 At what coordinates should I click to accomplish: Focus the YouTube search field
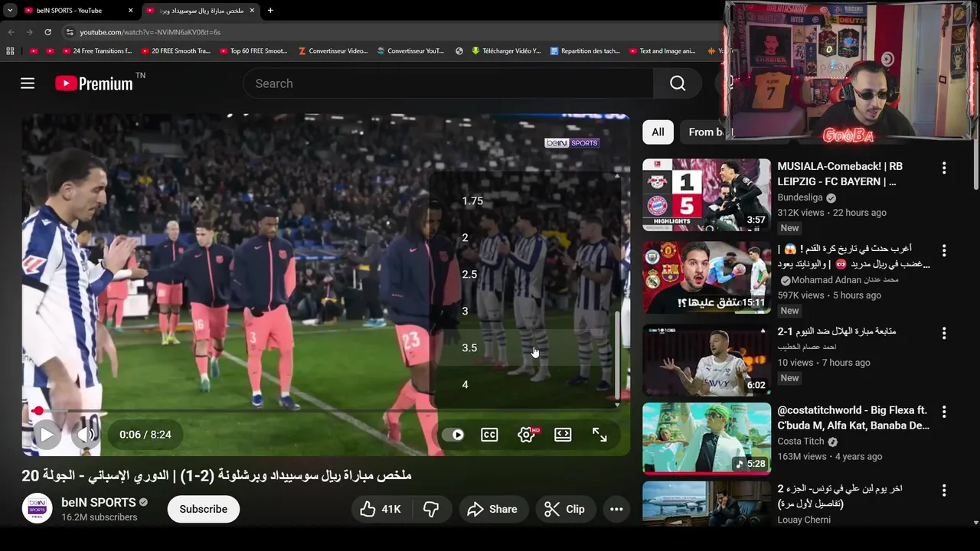point(449,83)
